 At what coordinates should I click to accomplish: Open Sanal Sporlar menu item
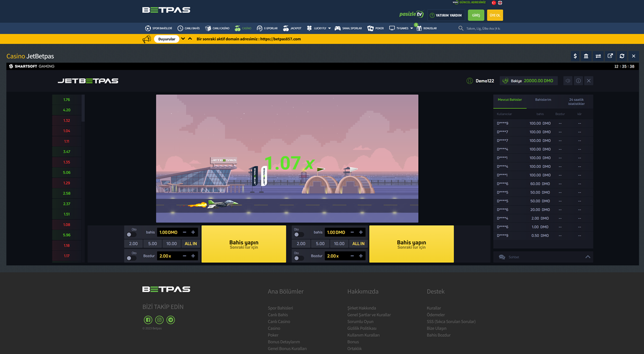tap(348, 28)
